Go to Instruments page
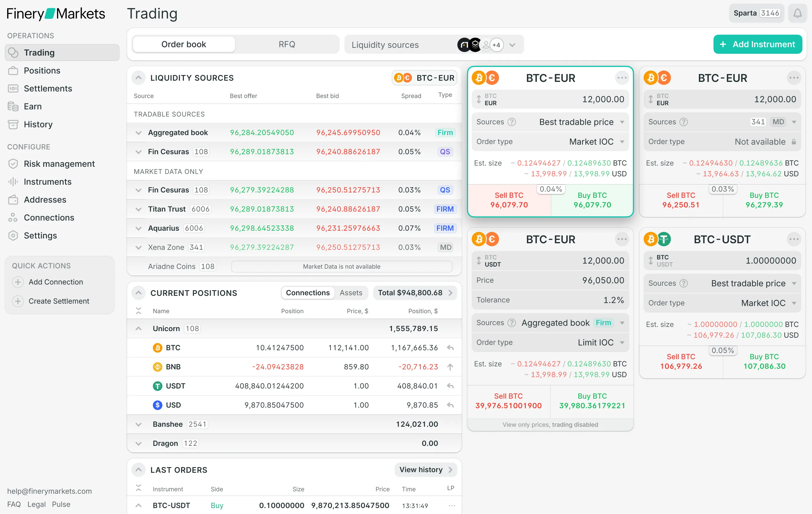The height and width of the screenshot is (514, 812). pos(47,182)
